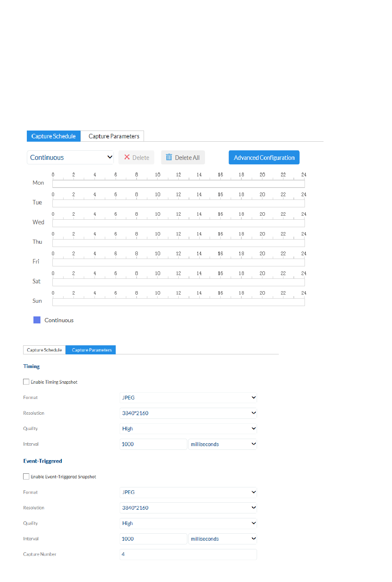The image size is (392, 582).
Task: Change Timing Interval unit milliseconds dropdown
Action: tap(222, 444)
